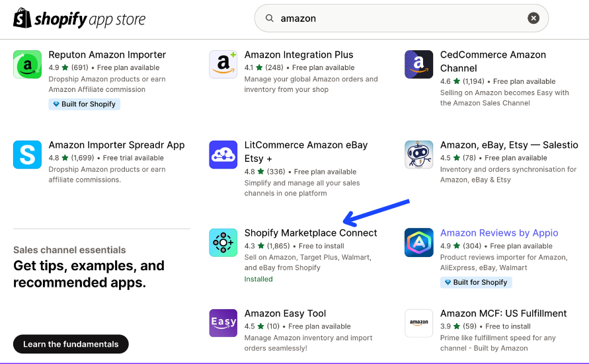This screenshot has width=589, height=364.
Task: Open the CedCommerce Amazon Channel app icon
Action: (x=419, y=65)
